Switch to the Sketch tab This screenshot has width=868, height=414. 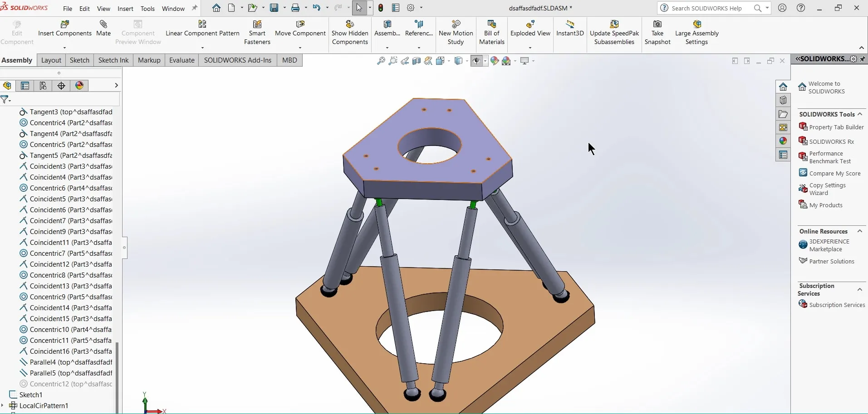(x=79, y=60)
